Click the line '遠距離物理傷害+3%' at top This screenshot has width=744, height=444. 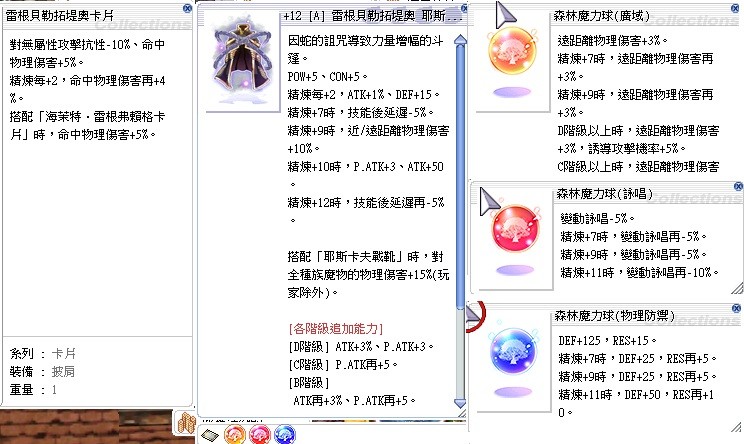coord(613,41)
